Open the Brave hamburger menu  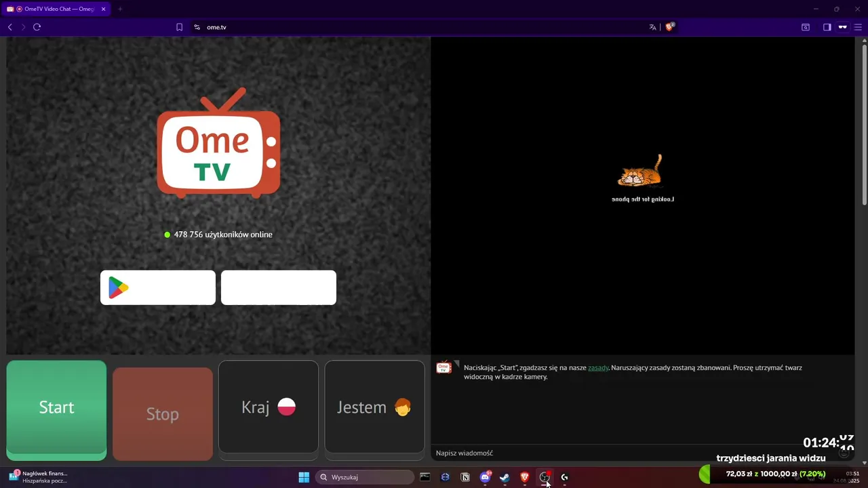[x=858, y=27]
